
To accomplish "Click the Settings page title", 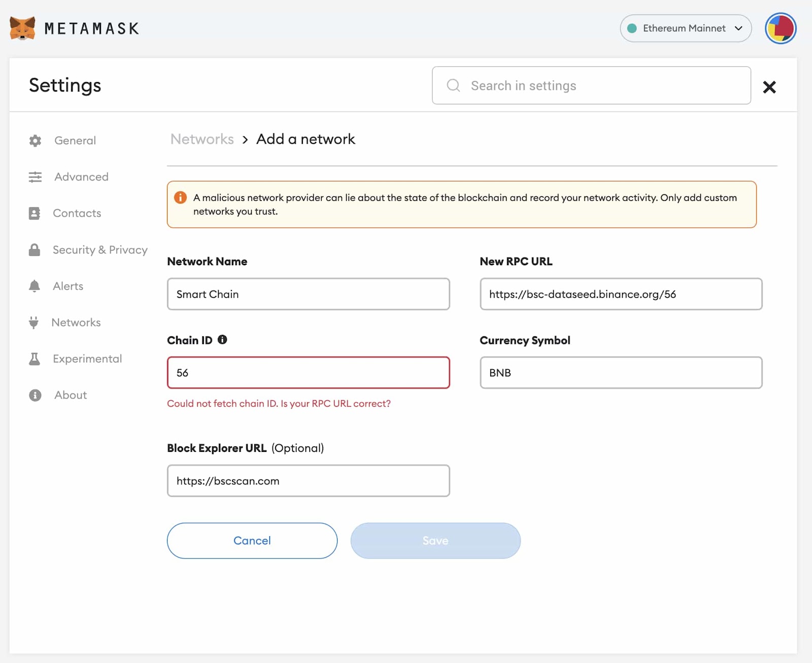I will click(x=65, y=85).
